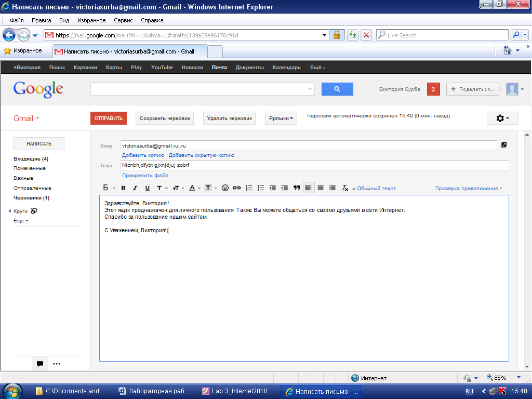Insert hyperlink with link icon
The width and height of the screenshot is (532, 399).
236,188
